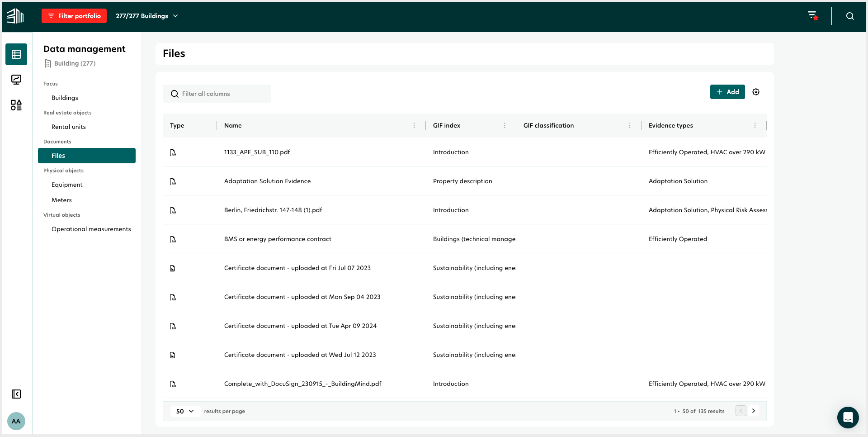Click the search magnifier in top bar

[x=850, y=16]
